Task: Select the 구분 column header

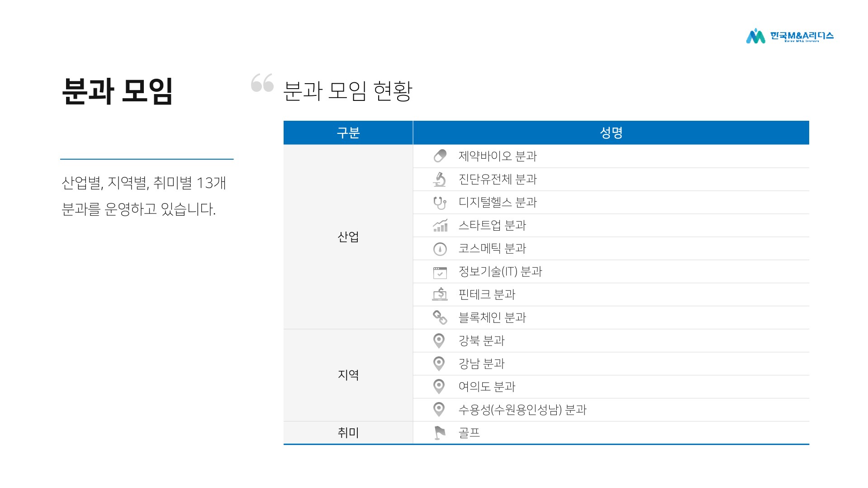Action: click(348, 133)
